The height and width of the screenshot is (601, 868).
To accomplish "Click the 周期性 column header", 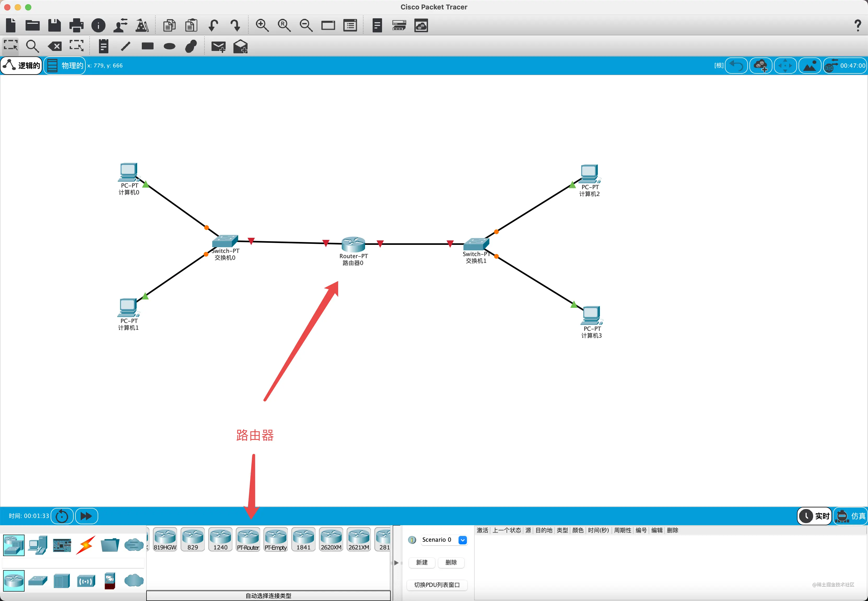I will click(x=623, y=530).
